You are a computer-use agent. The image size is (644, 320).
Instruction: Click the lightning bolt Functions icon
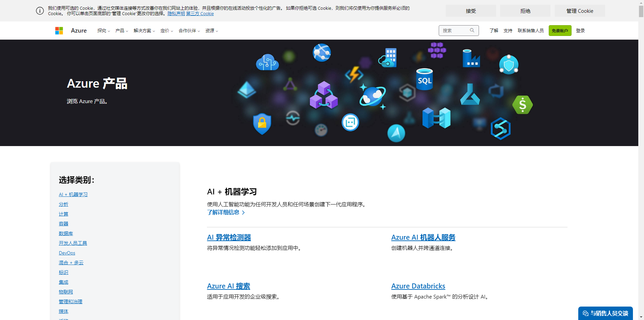(354, 74)
